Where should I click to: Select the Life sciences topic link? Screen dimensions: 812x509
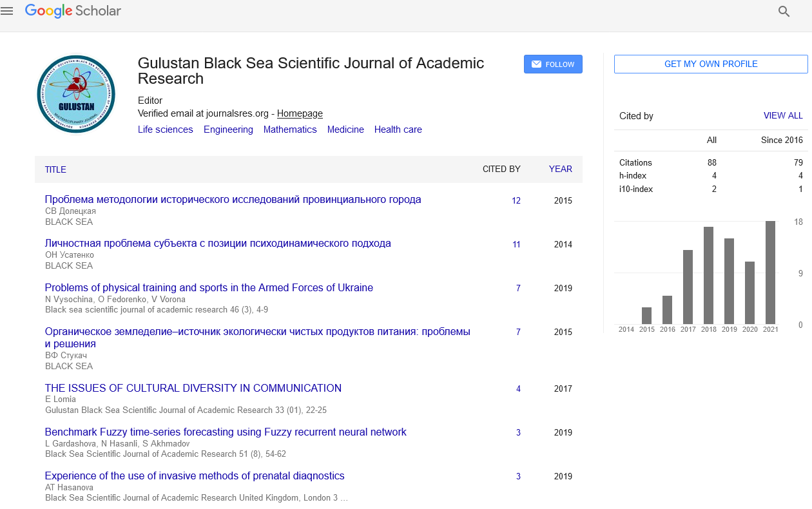click(x=165, y=130)
